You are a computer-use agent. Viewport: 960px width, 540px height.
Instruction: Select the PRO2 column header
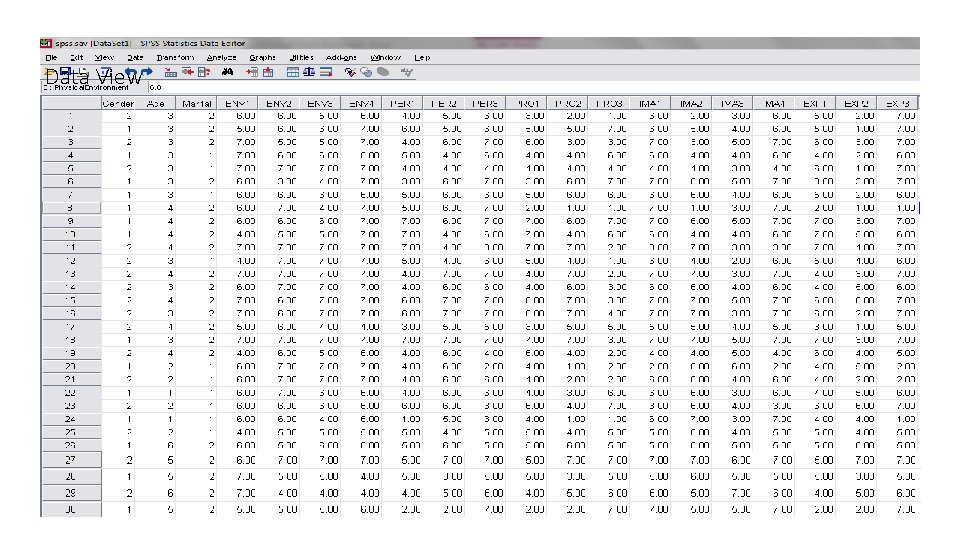click(x=568, y=104)
